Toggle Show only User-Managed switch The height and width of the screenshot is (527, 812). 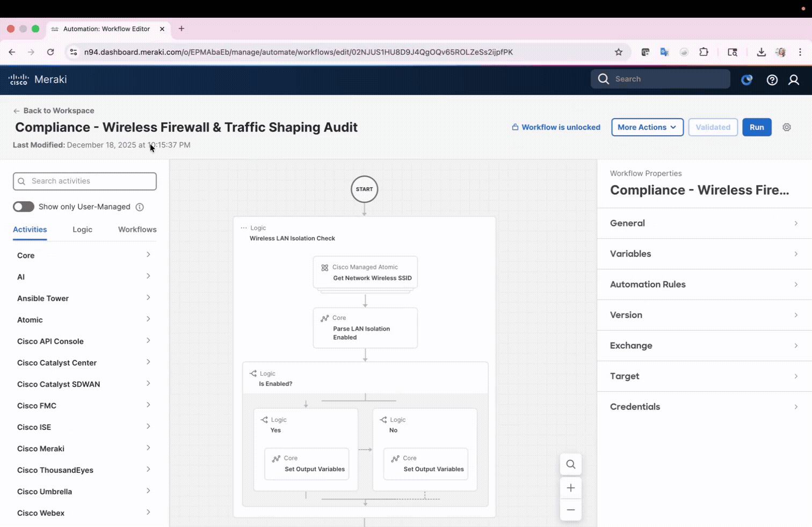click(24, 207)
